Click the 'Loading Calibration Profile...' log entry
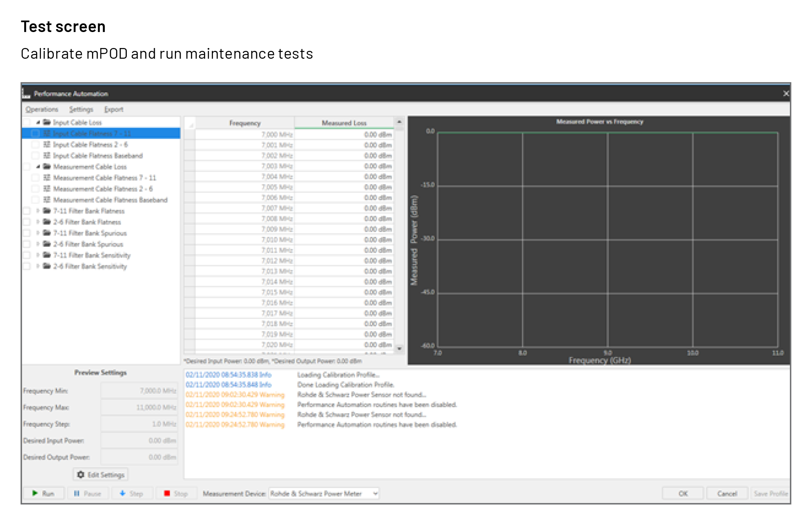This screenshot has width=812, height=525. coord(338,375)
